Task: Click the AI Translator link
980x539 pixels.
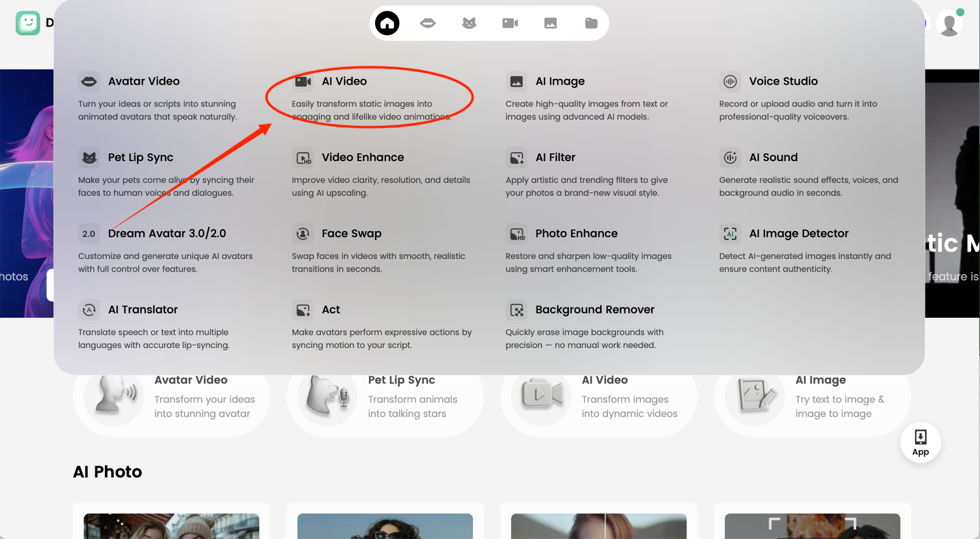Action: click(143, 309)
